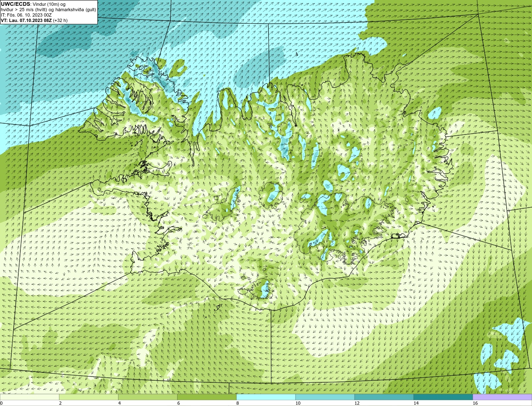The height and width of the screenshot is (406, 532).
Task: Click the legend scale label '16'
Action: pyautogui.click(x=475, y=403)
